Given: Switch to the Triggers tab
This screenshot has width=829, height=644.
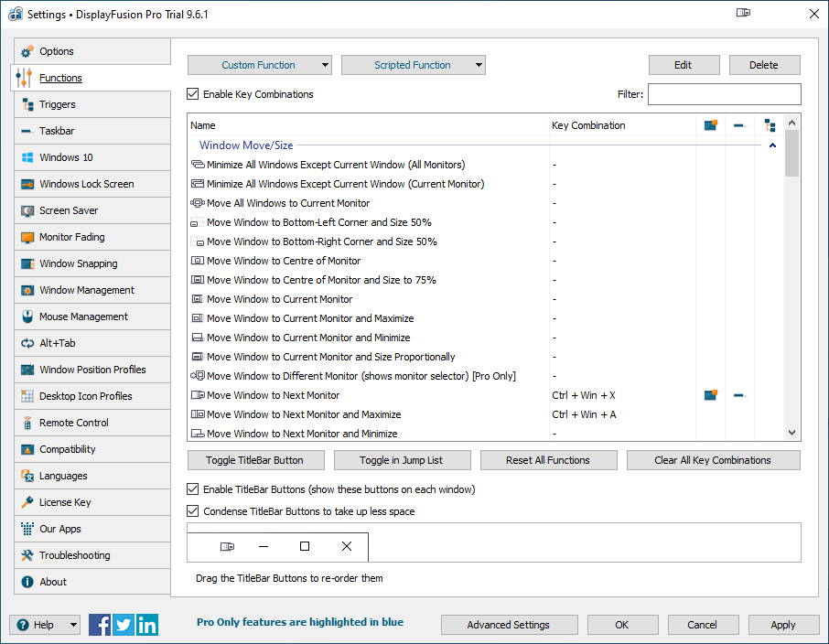Looking at the screenshot, I should pyautogui.click(x=92, y=104).
